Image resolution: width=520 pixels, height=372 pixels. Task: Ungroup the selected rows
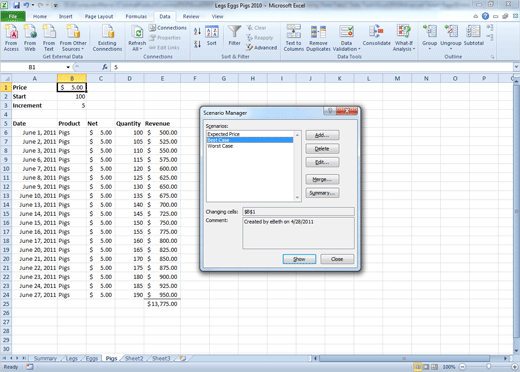pos(451,37)
